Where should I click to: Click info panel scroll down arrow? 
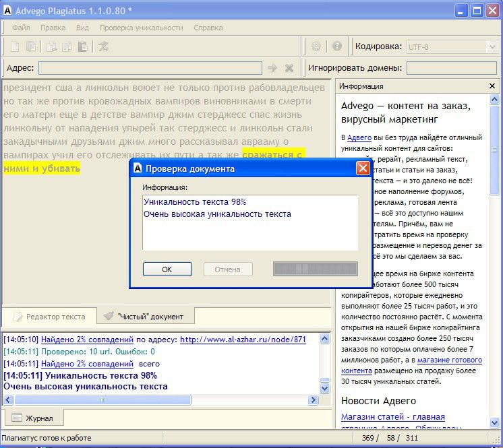point(494,422)
